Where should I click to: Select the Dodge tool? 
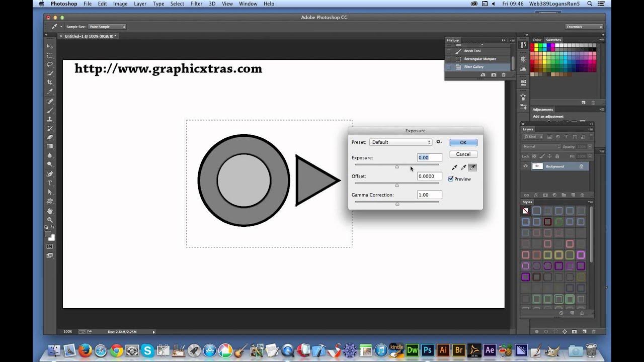(x=50, y=164)
